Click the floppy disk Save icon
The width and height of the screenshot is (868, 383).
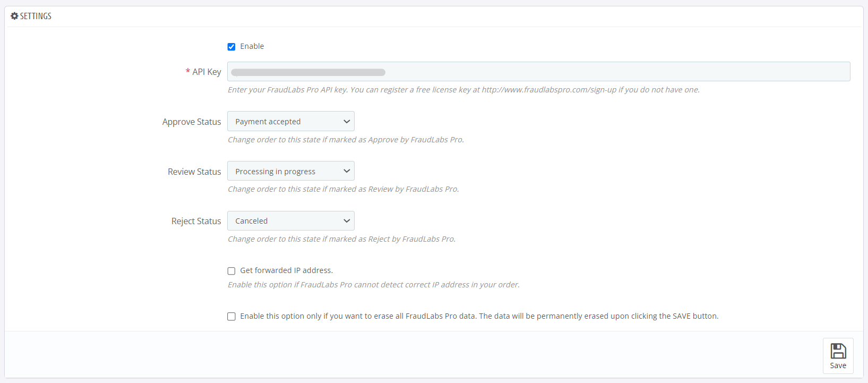click(838, 351)
